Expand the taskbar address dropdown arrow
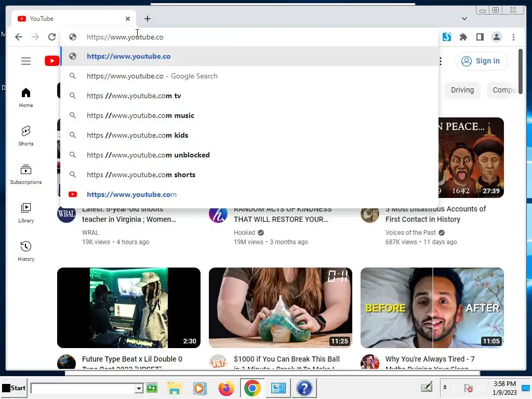532x399 pixels. pos(138,388)
